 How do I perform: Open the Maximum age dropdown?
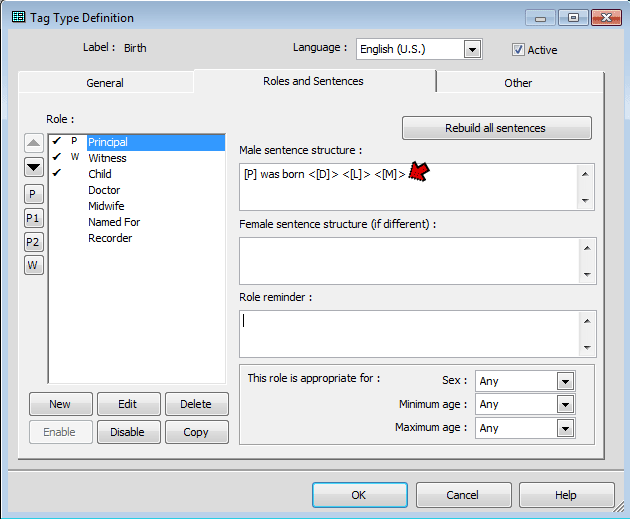tap(565, 428)
